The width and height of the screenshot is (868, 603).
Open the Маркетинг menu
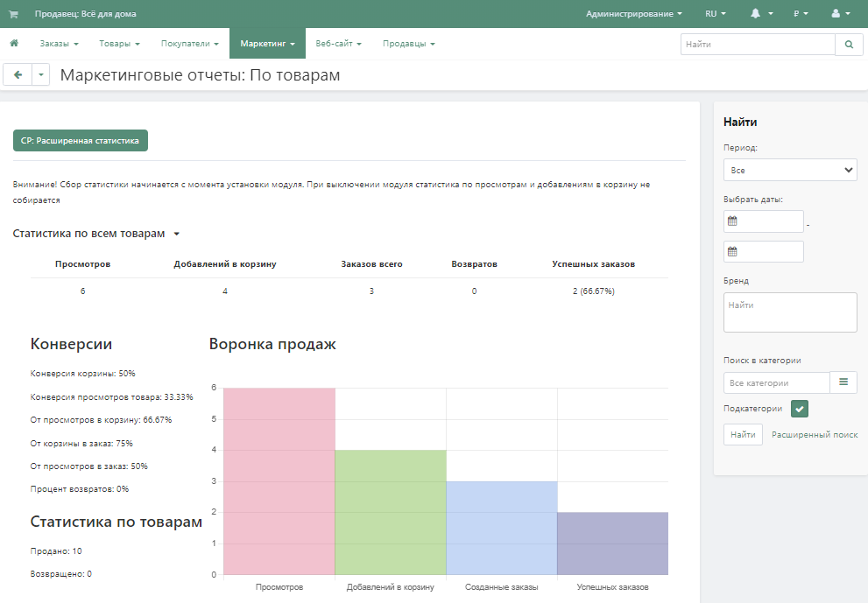point(267,44)
